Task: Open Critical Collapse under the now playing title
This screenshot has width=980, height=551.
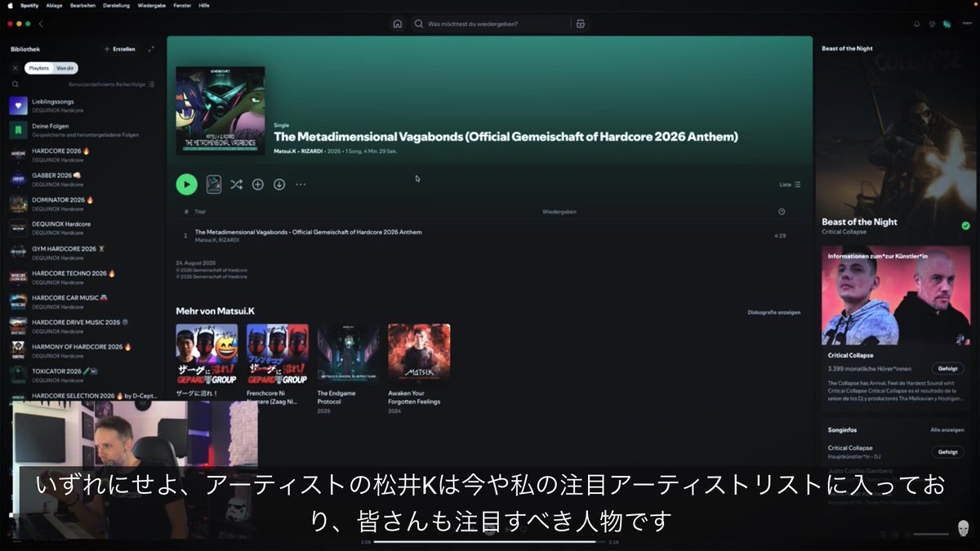Action: tap(844, 233)
